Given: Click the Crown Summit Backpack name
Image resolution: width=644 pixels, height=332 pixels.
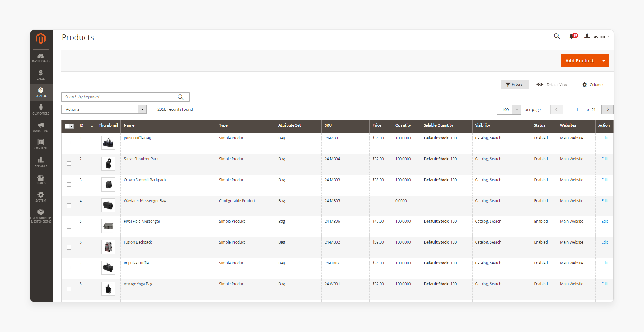Looking at the screenshot, I should (x=145, y=180).
